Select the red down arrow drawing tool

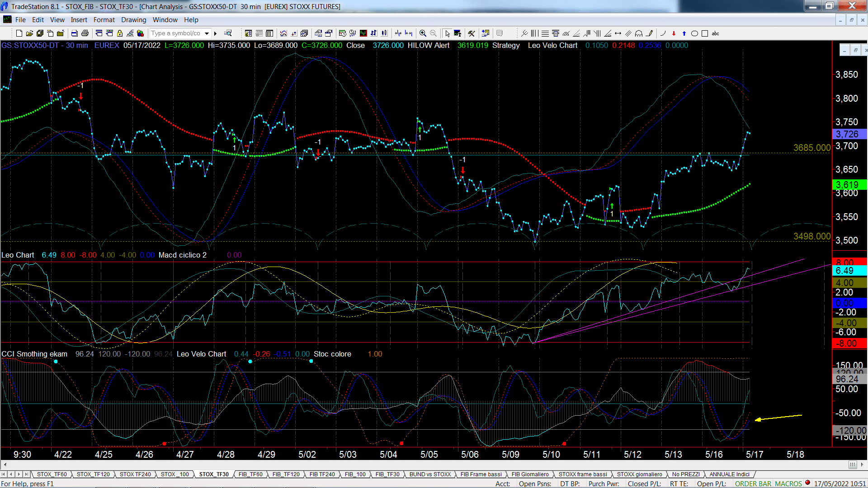coord(674,33)
